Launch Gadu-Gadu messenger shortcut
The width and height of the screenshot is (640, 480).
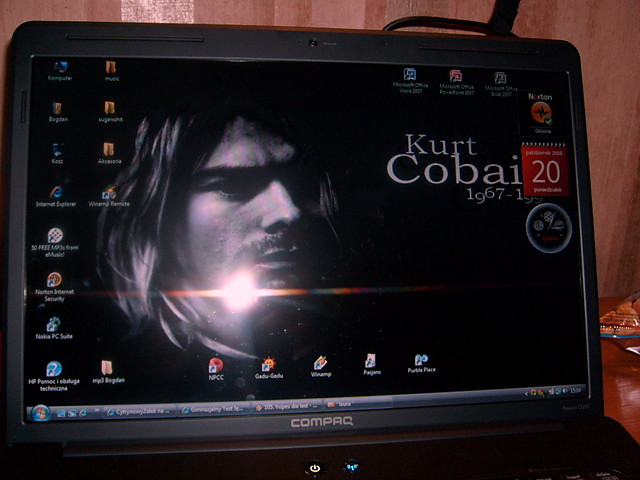(x=269, y=368)
